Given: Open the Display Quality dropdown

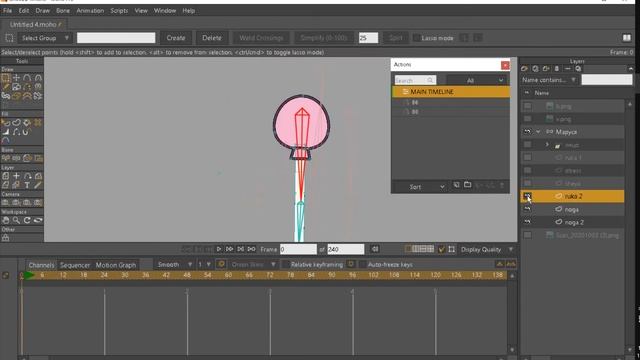Looking at the screenshot, I should click(x=487, y=249).
